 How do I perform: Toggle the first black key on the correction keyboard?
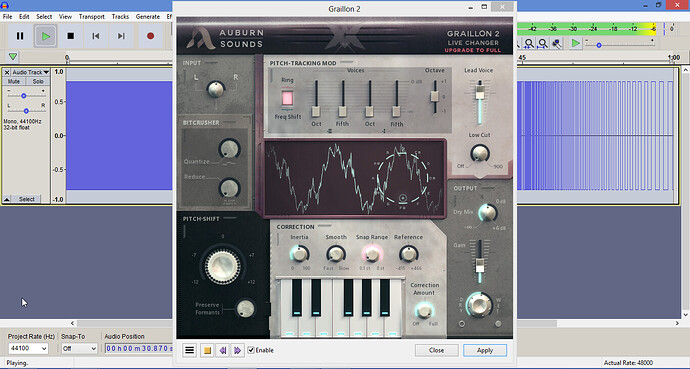297,297
